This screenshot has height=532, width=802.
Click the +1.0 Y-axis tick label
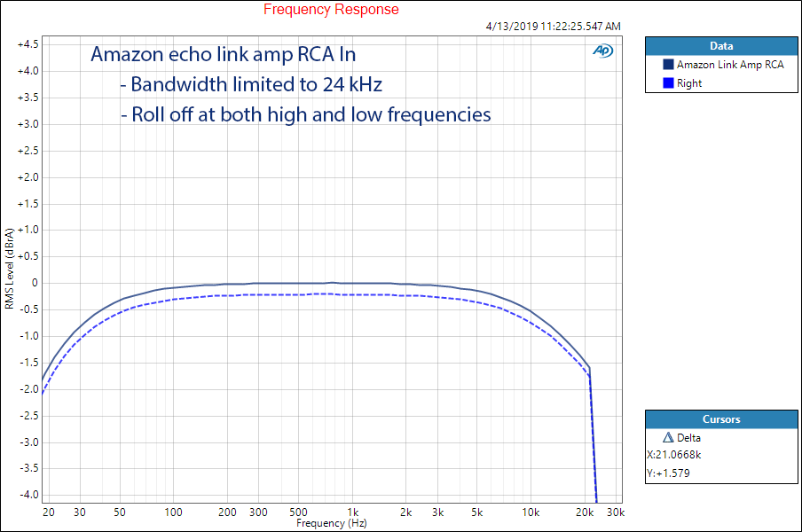(28, 230)
